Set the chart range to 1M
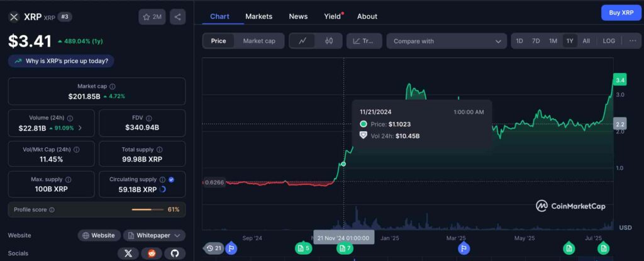644x261 pixels. (x=553, y=41)
